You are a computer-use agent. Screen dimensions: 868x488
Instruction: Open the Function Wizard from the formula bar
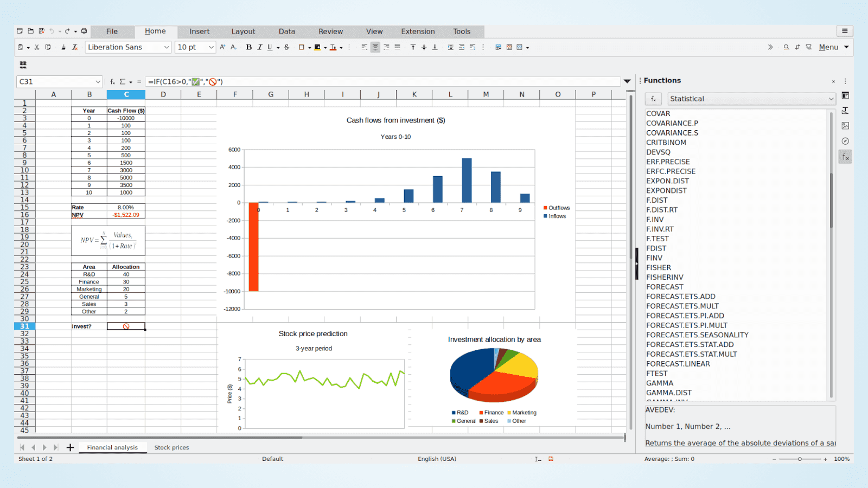[111, 81]
